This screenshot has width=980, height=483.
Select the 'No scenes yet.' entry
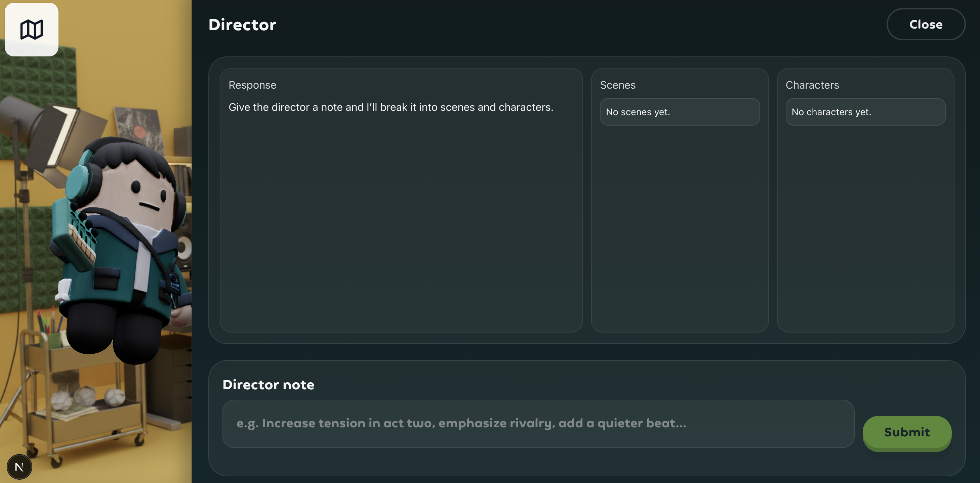click(680, 112)
